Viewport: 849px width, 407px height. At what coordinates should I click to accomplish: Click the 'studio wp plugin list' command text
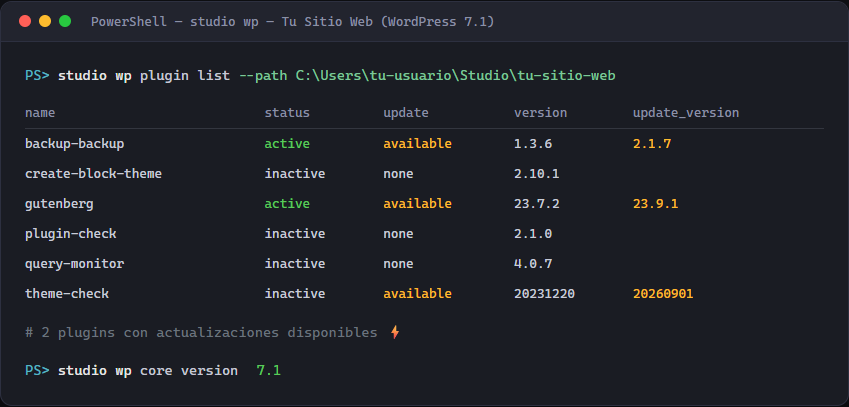click(x=144, y=75)
